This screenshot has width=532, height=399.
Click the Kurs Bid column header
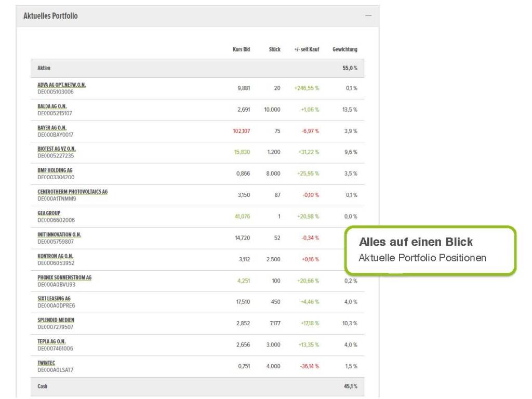coord(241,49)
